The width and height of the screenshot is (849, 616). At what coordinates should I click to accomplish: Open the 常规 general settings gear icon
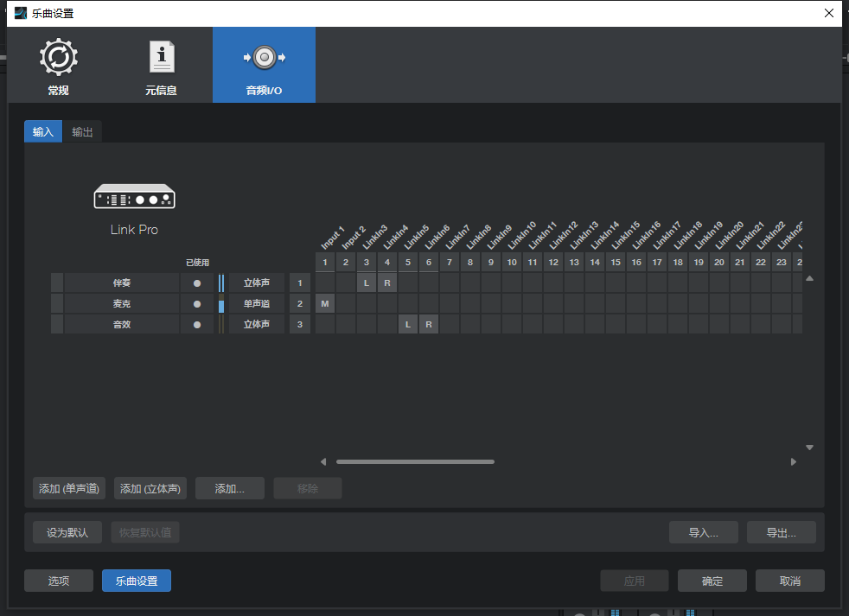(x=59, y=58)
